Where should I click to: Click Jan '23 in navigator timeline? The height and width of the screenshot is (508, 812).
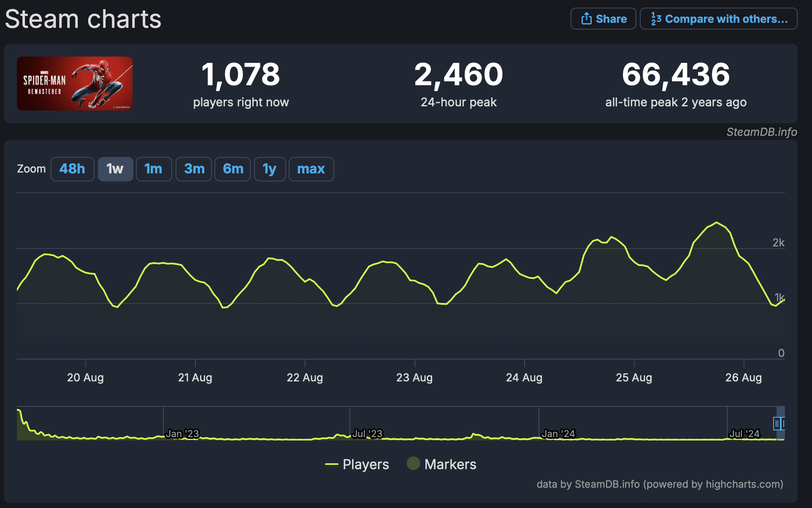point(182,434)
